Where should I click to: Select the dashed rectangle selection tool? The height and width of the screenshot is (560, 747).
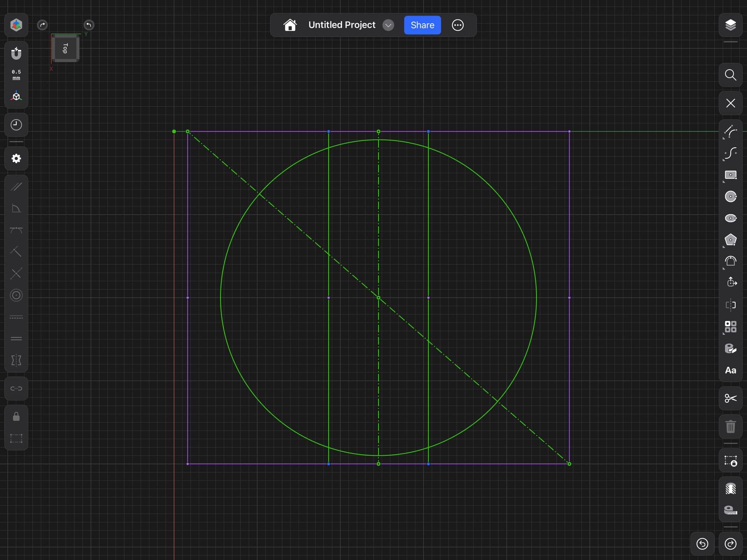(x=16, y=439)
